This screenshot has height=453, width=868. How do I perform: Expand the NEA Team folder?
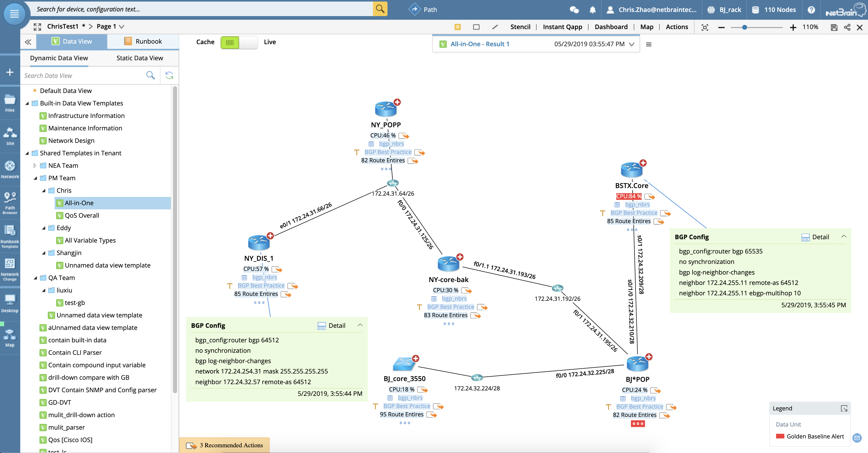[35, 165]
